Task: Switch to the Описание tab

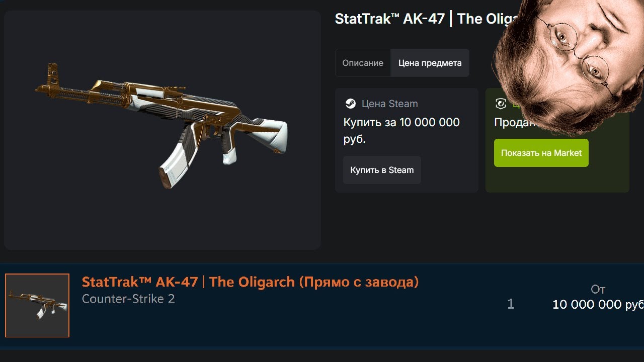Action: 363,63
